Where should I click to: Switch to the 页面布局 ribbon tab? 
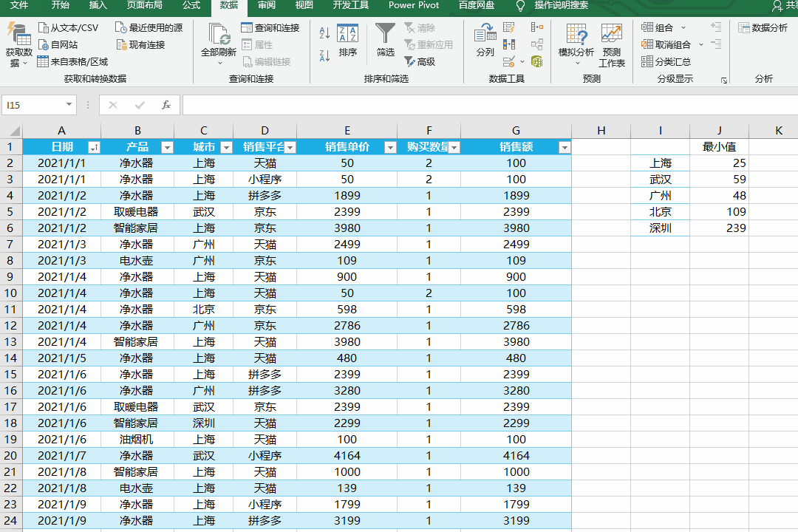(x=144, y=6)
